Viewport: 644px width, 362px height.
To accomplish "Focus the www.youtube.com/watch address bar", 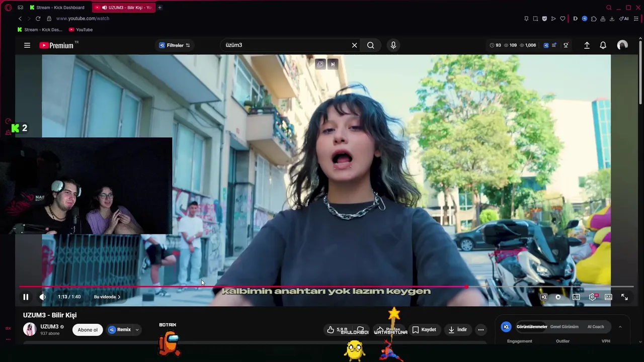I will point(83,19).
